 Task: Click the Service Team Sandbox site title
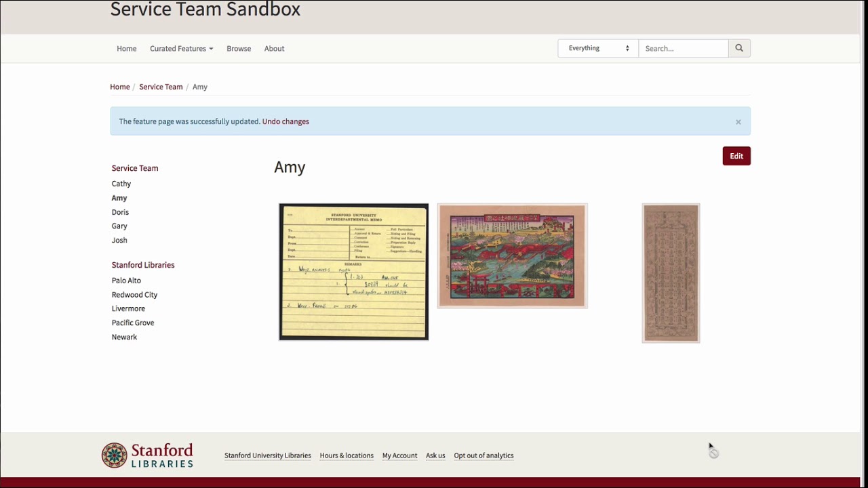point(205,9)
